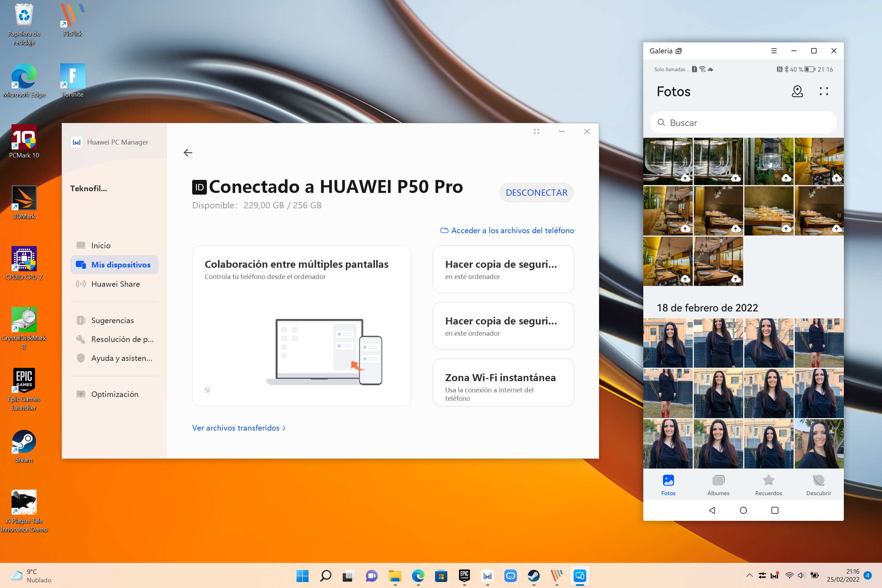
Task: Select A Plague Tale Innocence Demo icon
Action: (24, 511)
